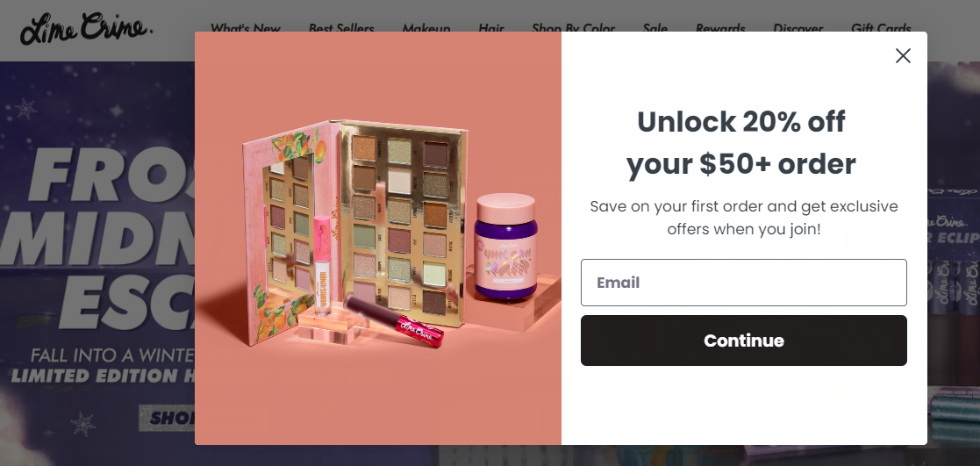This screenshot has width=980, height=466.
Task: Open the Makeup navigation item
Action: (426, 28)
